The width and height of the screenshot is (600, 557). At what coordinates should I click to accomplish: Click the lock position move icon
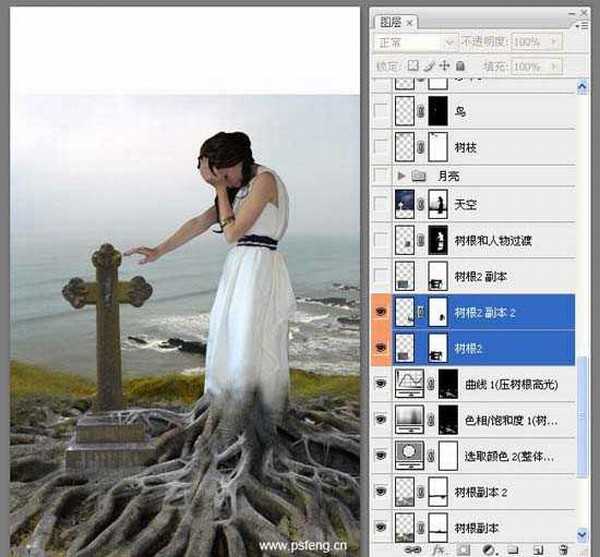[446, 66]
